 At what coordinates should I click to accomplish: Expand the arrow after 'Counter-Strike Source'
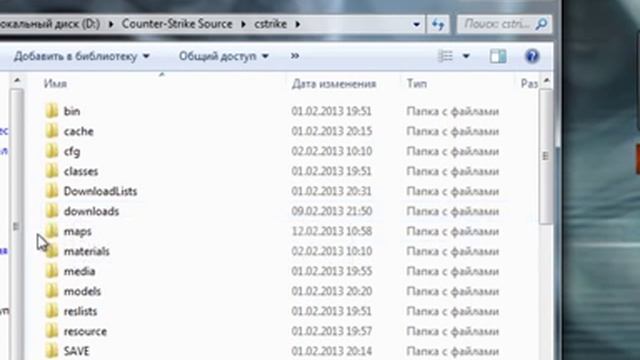pos(243,24)
